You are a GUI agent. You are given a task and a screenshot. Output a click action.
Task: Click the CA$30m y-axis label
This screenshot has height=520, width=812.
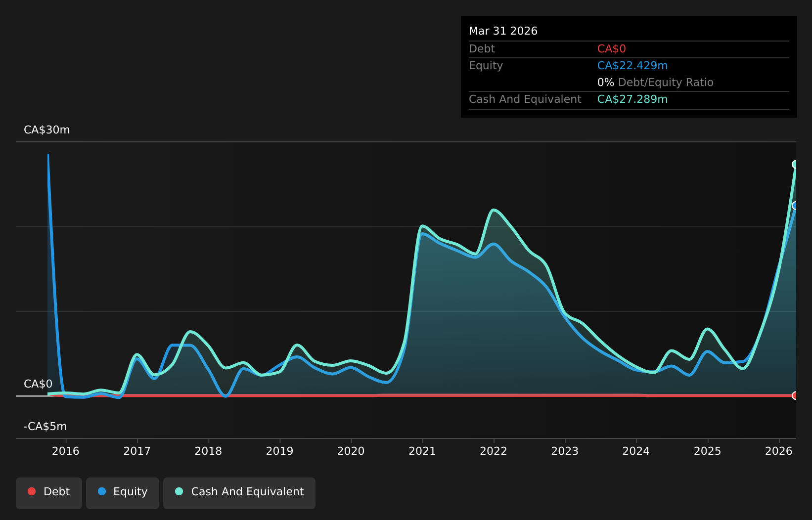click(47, 130)
